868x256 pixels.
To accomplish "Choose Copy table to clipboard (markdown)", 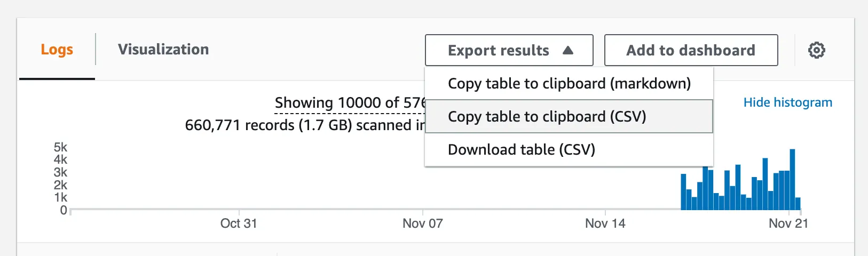I will (x=569, y=84).
